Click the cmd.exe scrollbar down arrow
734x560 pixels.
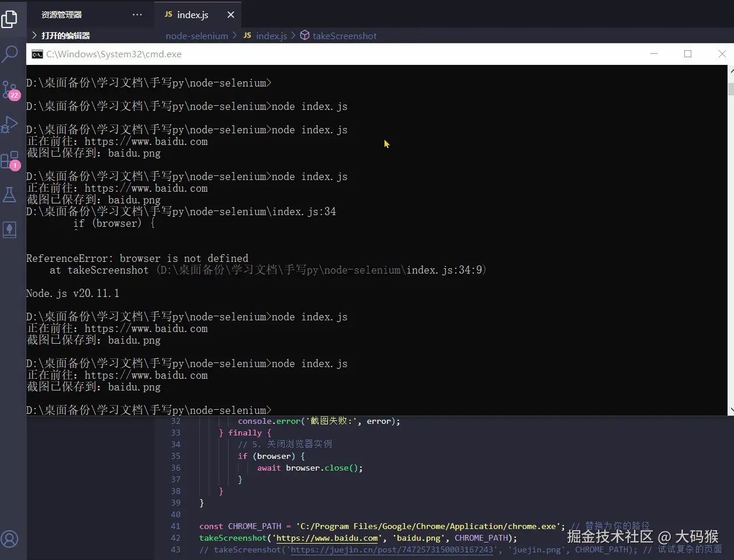(x=730, y=410)
